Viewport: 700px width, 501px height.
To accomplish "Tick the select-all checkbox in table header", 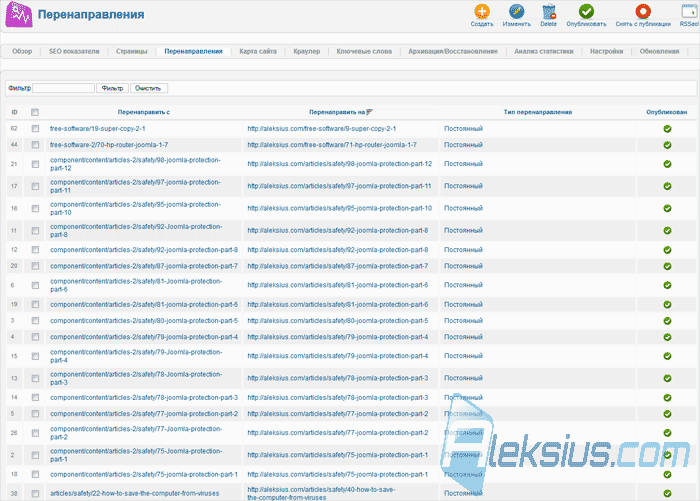I will (x=35, y=113).
